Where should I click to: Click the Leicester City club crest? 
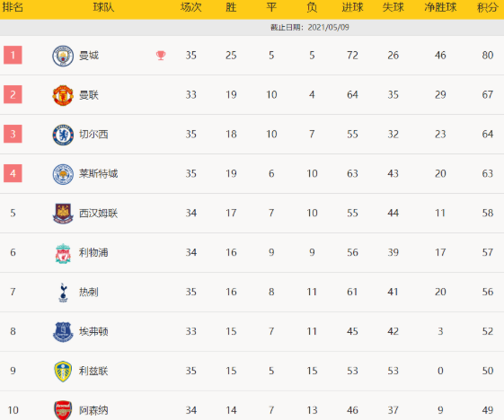pyautogui.click(x=63, y=174)
